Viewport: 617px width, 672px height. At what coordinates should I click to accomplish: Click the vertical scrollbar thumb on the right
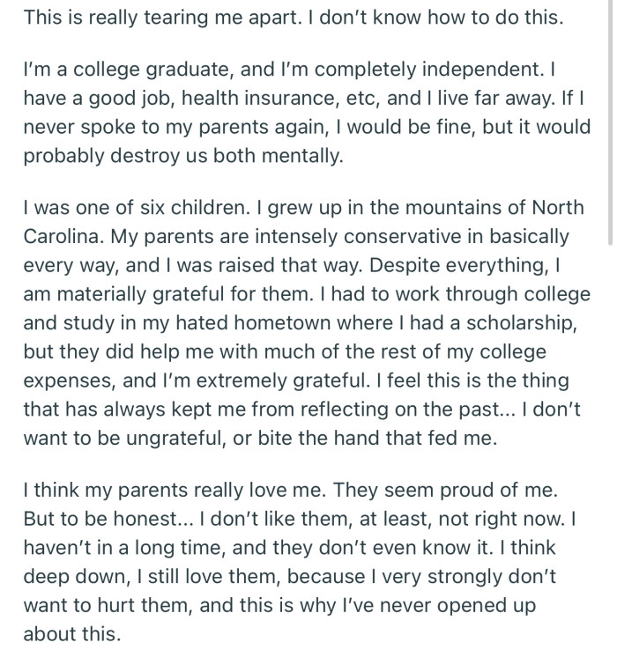(611, 123)
